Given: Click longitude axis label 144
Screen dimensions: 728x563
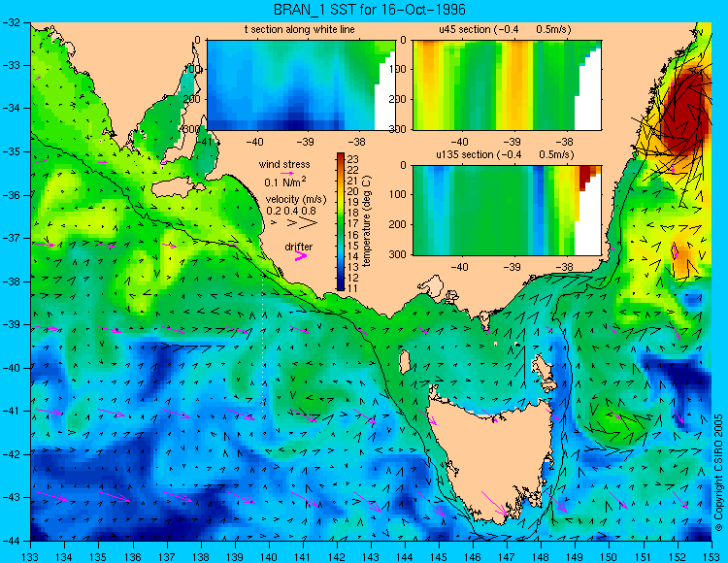Looking at the screenshot, I should (405, 557).
